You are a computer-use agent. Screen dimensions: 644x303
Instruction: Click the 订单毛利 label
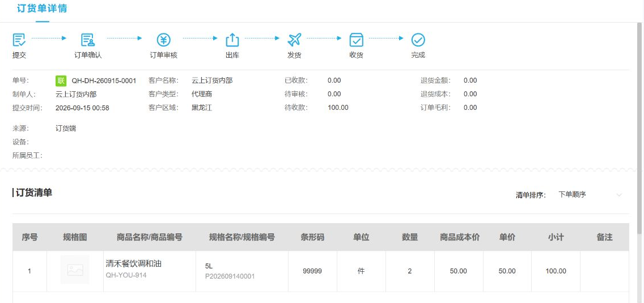coord(436,108)
